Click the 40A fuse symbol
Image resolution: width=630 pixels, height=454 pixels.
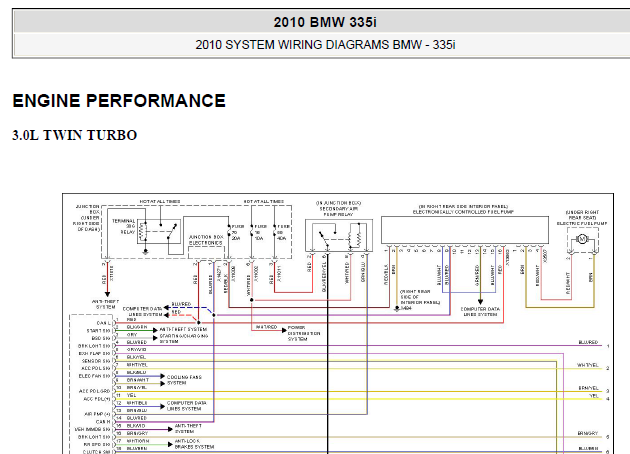pyautogui.click(x=275, y=232)
